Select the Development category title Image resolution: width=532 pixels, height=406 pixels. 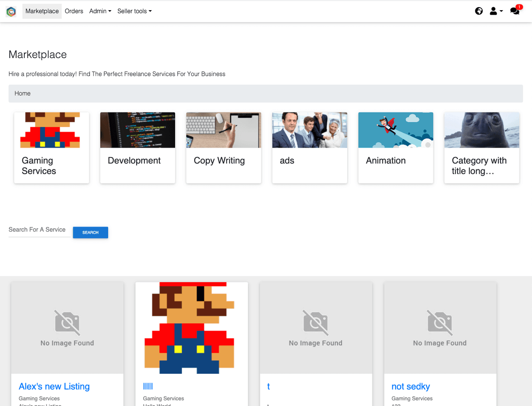tap(134, 160)
